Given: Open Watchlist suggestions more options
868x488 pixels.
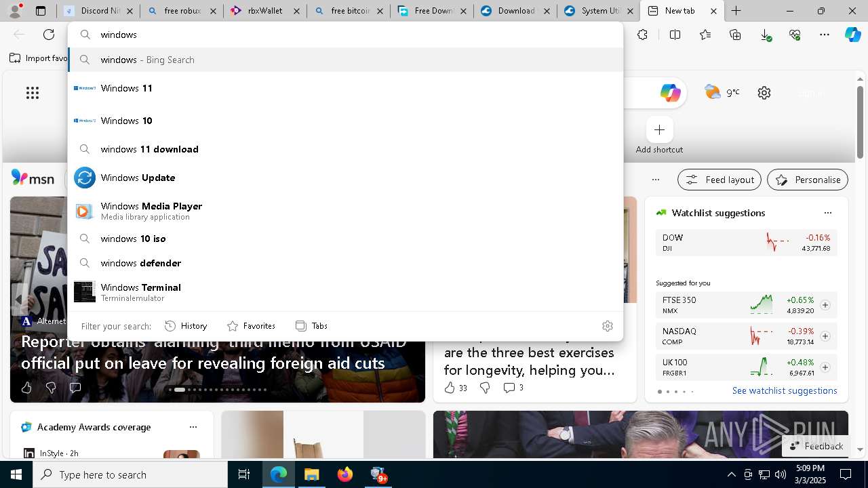Looking at the screenshot, I should pos(827,213).
